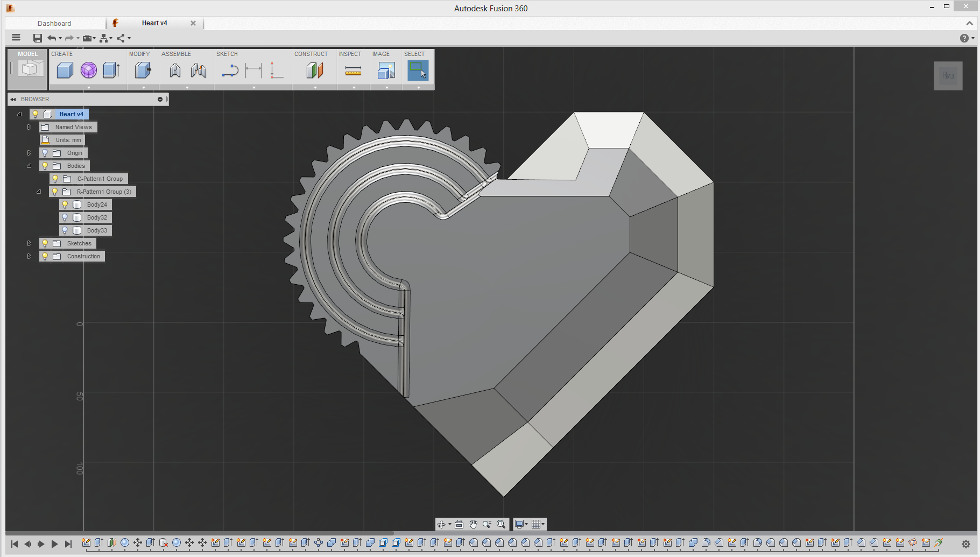Click the Measure tool under Inspect

pos(353,70)
